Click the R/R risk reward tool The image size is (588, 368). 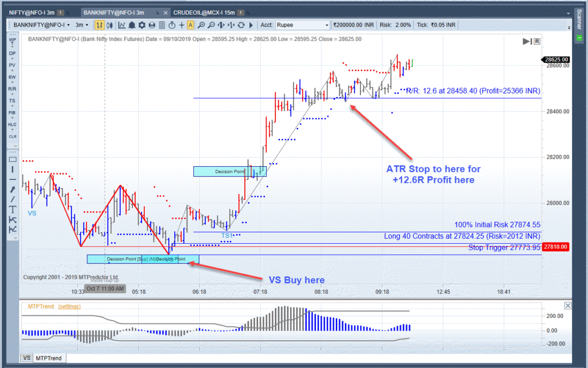[x=13, y=89]
